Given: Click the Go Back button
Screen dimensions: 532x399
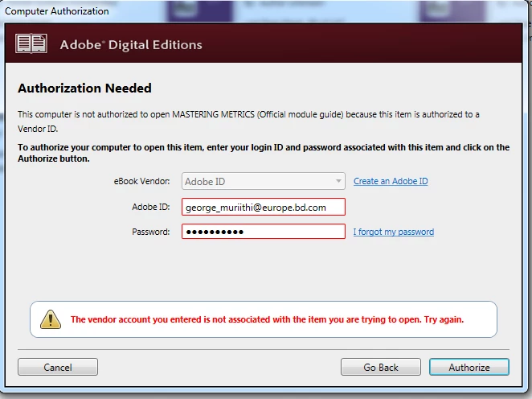Looking at the screenshot, I should click(381, 367).
